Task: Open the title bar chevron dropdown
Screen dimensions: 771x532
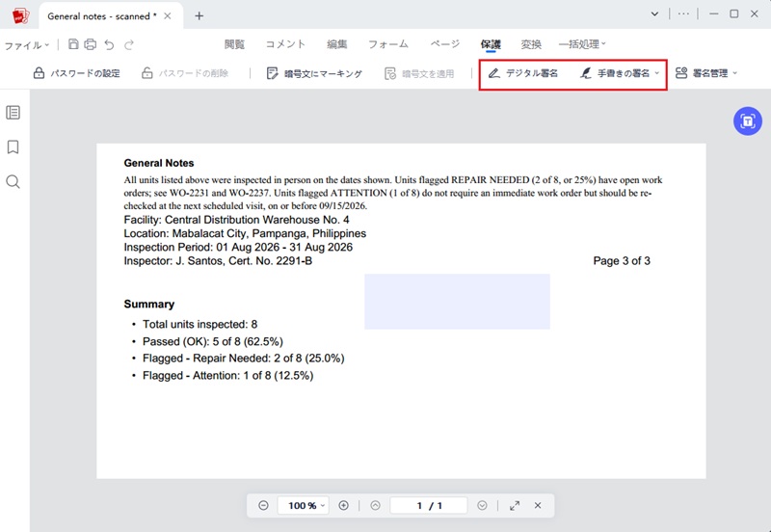Action: (654, 14)
